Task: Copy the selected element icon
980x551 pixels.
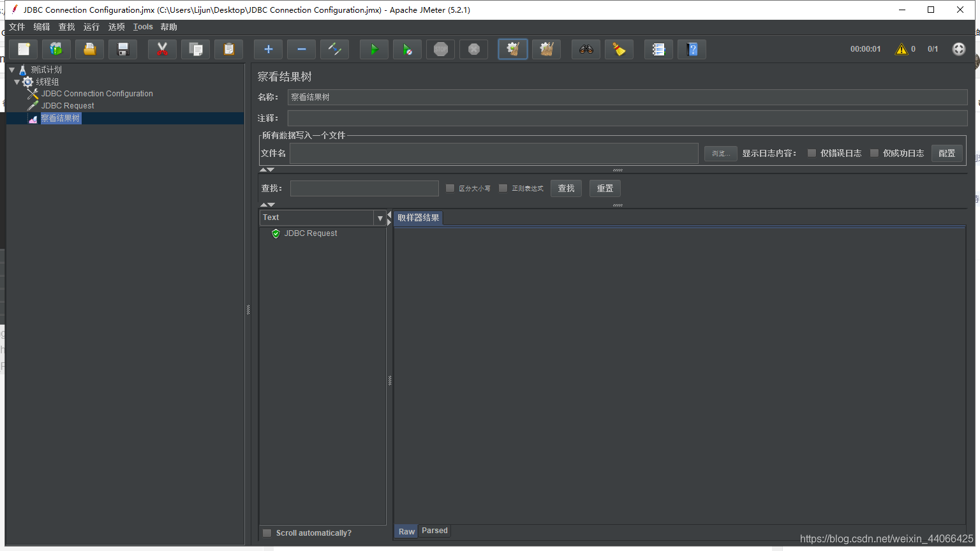Action: [196, 49]
